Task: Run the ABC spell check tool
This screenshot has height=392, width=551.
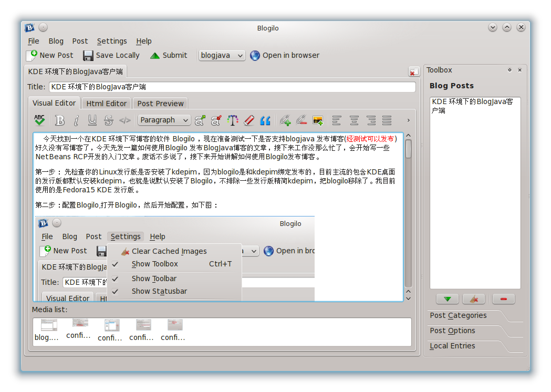Action: [x=39, y=120]
